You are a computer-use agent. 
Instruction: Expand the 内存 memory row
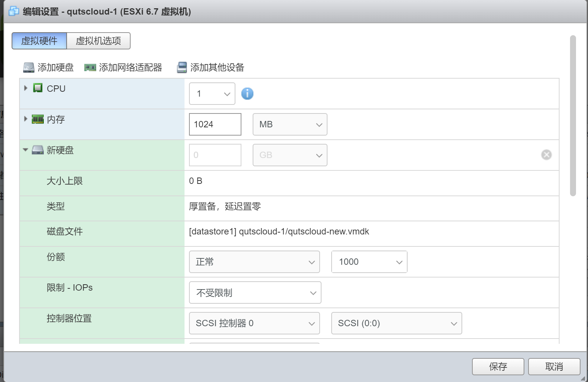(x=25, y=119)
